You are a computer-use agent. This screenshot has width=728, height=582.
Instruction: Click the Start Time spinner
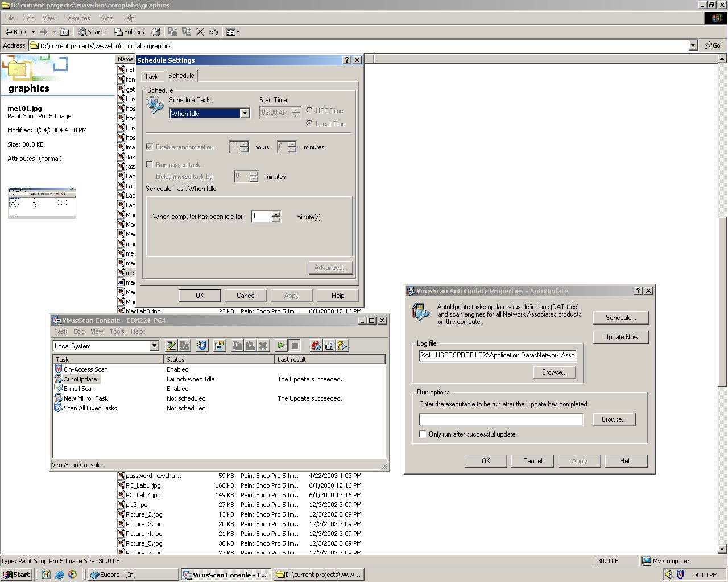[295, 113]
